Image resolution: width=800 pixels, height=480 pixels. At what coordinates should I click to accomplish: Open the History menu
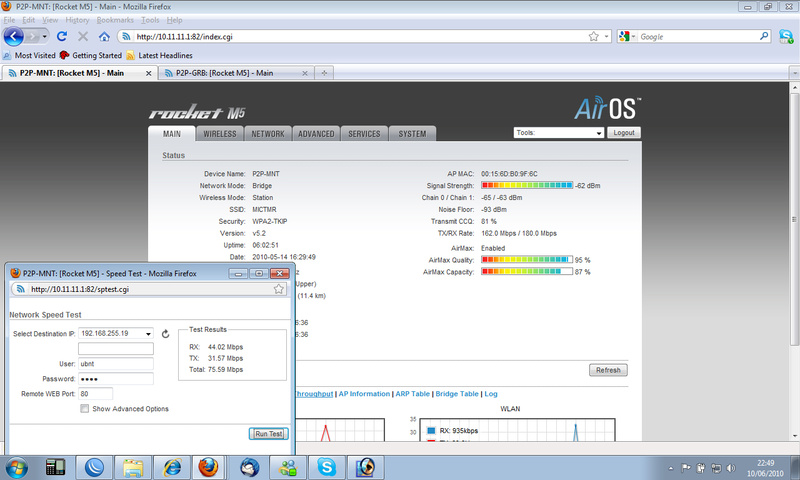[77, 20]
